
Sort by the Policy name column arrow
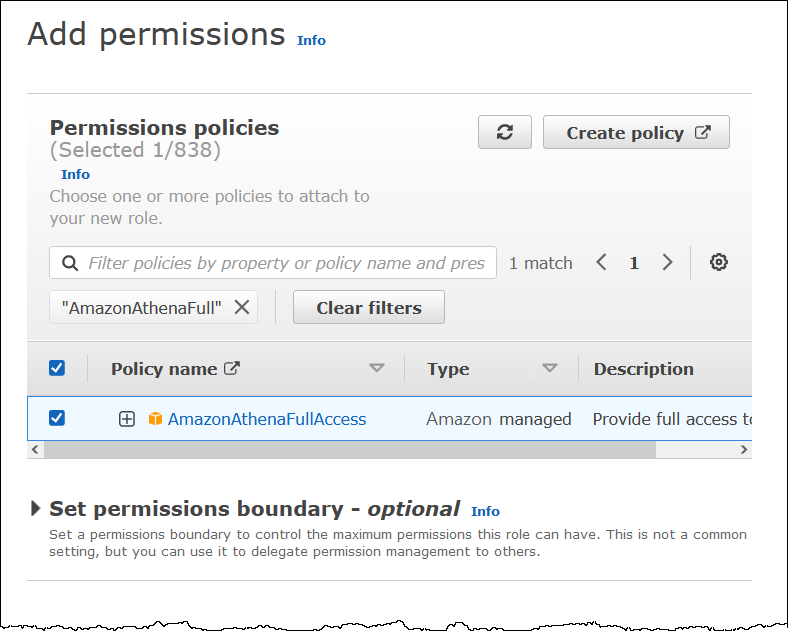click(x=377, y=368)
